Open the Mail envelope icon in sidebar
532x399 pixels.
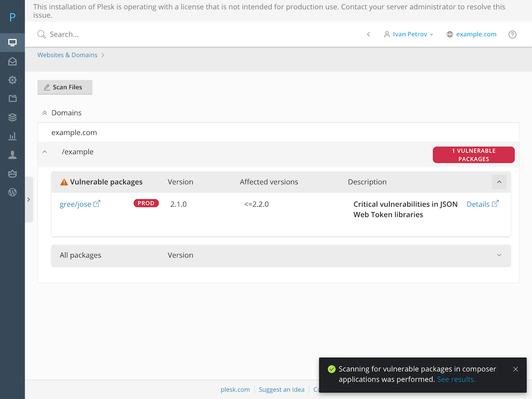pos(12,61)
